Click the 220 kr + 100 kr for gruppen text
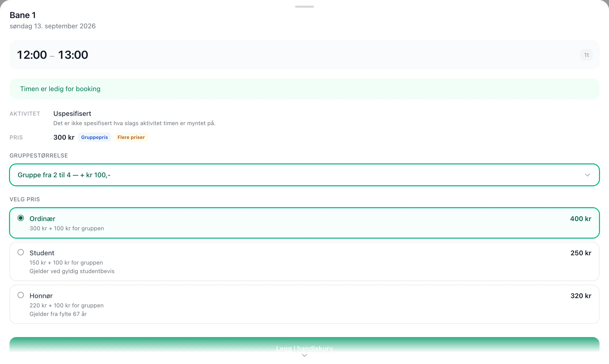Viewport: 609px width, 364px height. (x=66, y=305)
